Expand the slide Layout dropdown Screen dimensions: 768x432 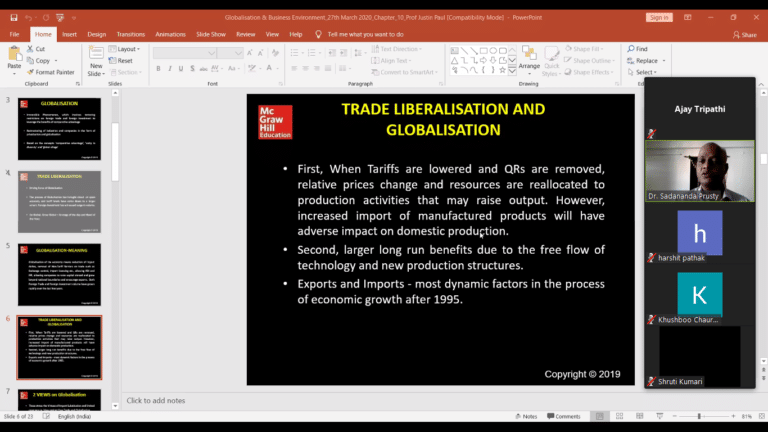126,49
